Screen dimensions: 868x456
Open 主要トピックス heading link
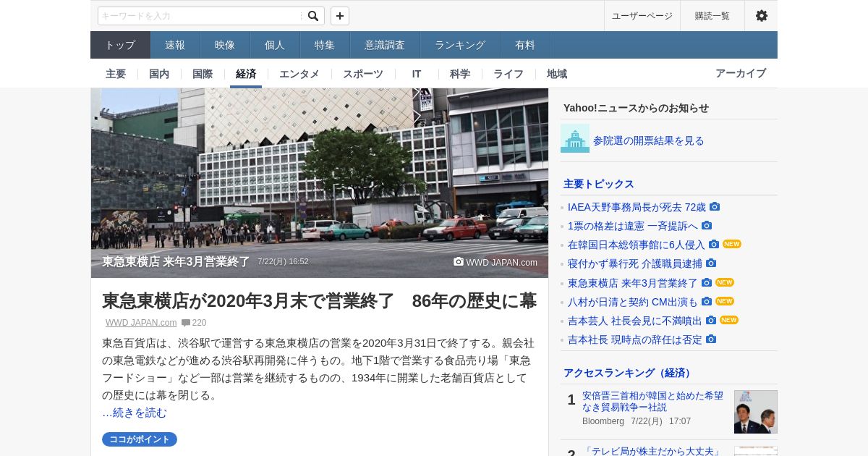[599, 184]
